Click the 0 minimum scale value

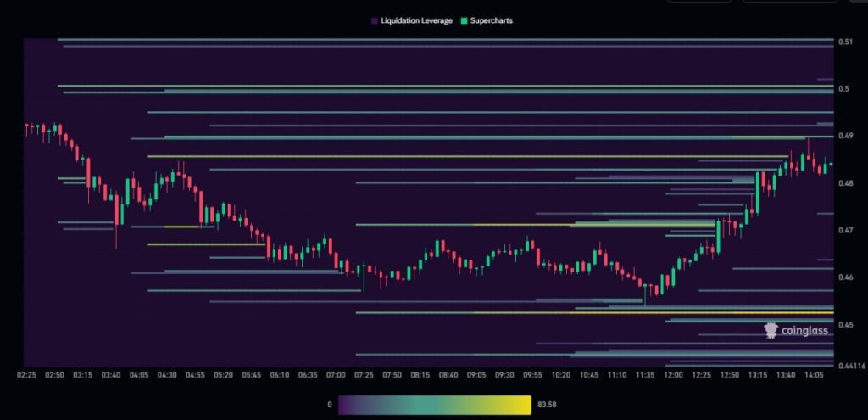pyautogui.click(x=331, y=405)
